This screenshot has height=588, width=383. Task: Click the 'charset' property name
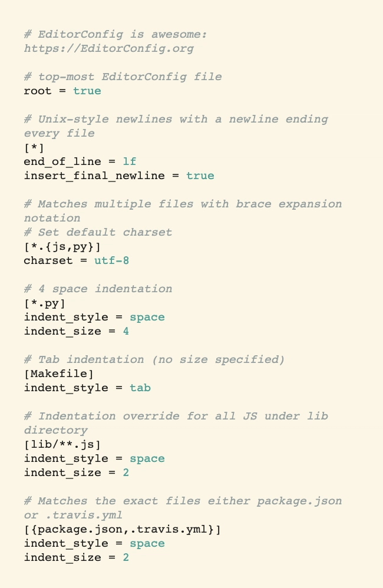pos(48,260)
